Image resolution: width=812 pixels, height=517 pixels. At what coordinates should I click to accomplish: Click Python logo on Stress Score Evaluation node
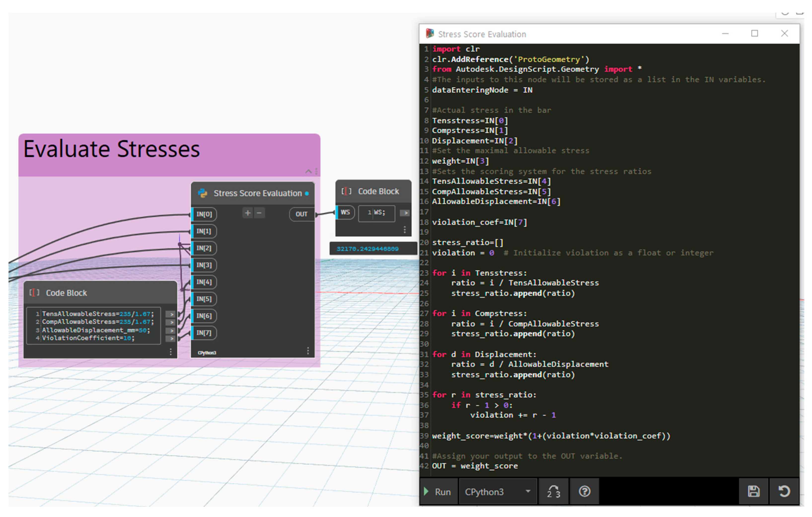coord(203,193)
